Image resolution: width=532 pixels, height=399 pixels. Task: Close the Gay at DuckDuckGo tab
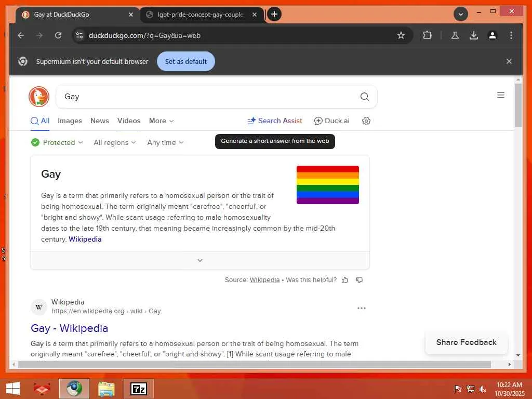pyautogui.click(x=130, y=15)
